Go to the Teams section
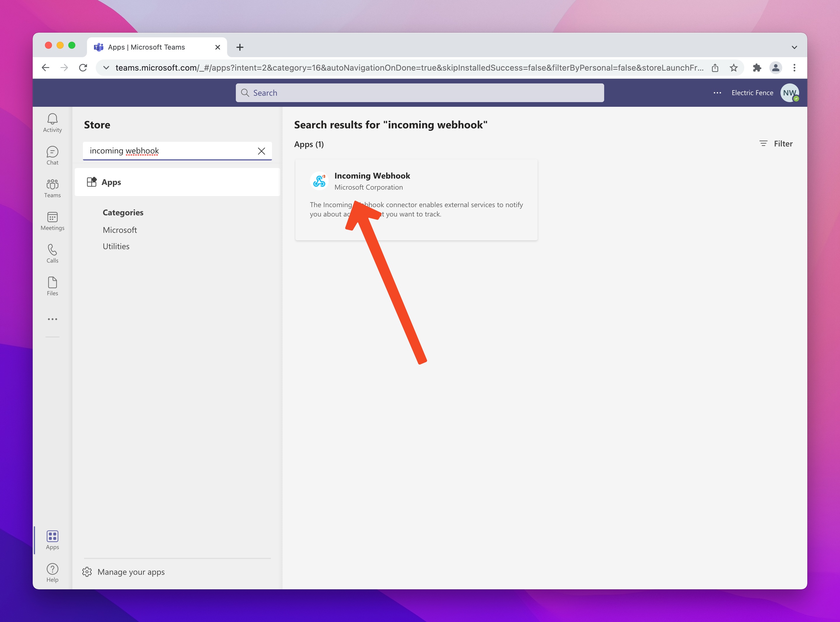Image resolution: width=840 pixels, height=622 pixels. pyautogui.click(x=52, y=188)
